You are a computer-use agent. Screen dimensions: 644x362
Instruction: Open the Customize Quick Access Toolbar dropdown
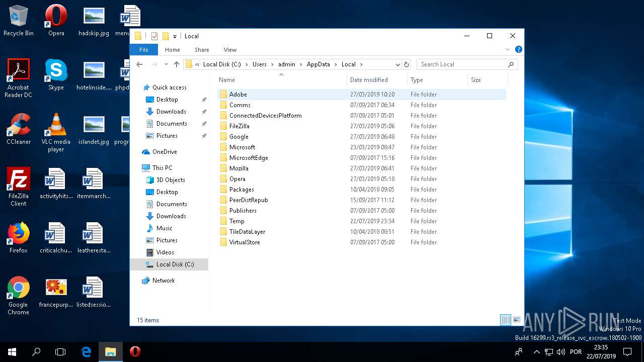175,36
